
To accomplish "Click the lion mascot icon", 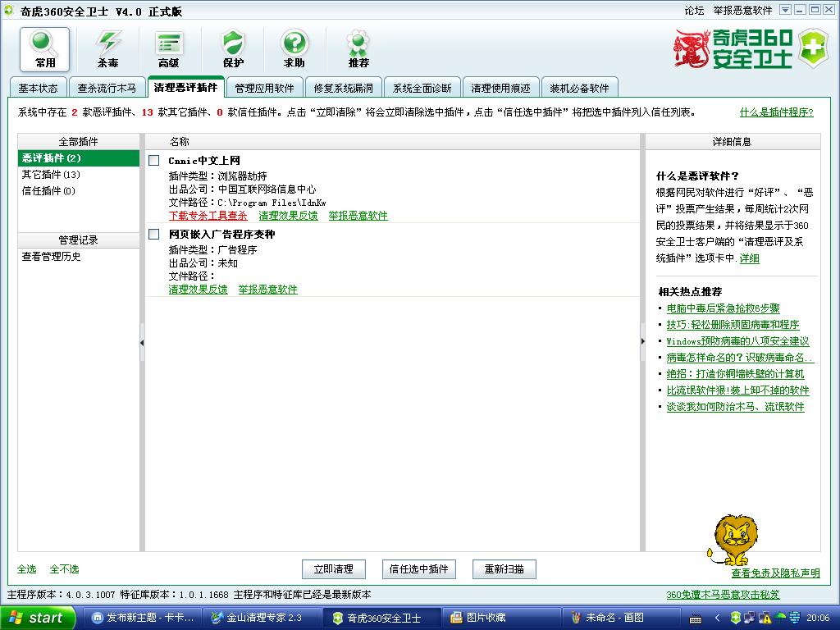I will (733, 540).
